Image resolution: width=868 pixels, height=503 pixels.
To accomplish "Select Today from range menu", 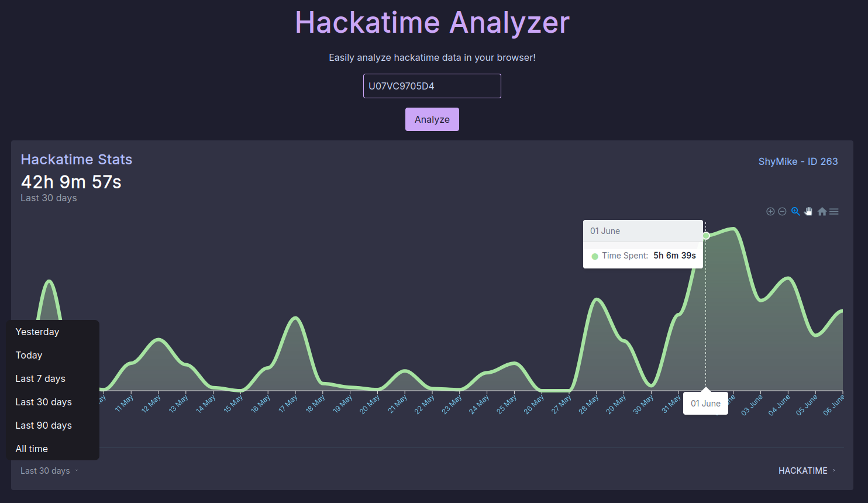I will pyautogui.click(x=53, y=355).
